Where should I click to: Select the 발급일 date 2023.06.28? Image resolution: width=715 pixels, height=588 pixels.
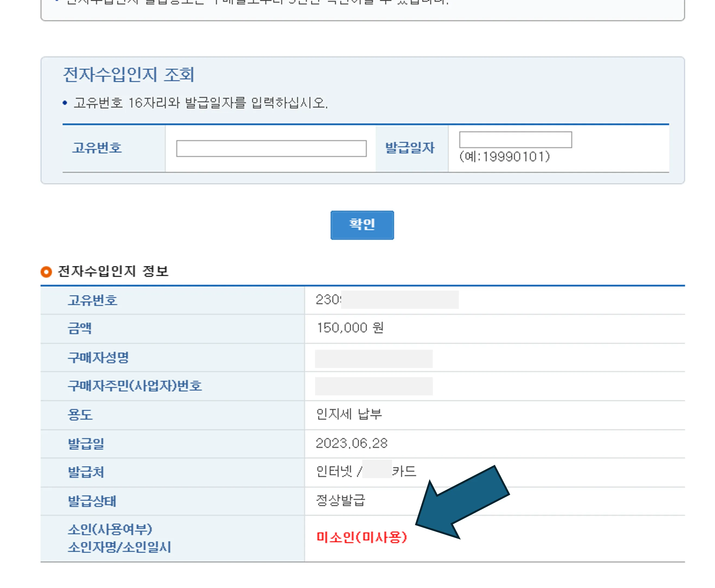[352, 443]
